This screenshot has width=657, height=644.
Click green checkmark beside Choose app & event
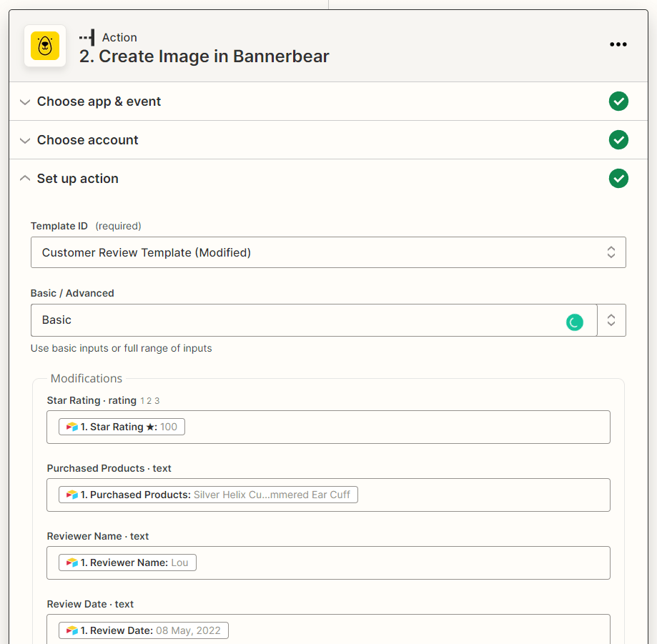tap(618, 101)
